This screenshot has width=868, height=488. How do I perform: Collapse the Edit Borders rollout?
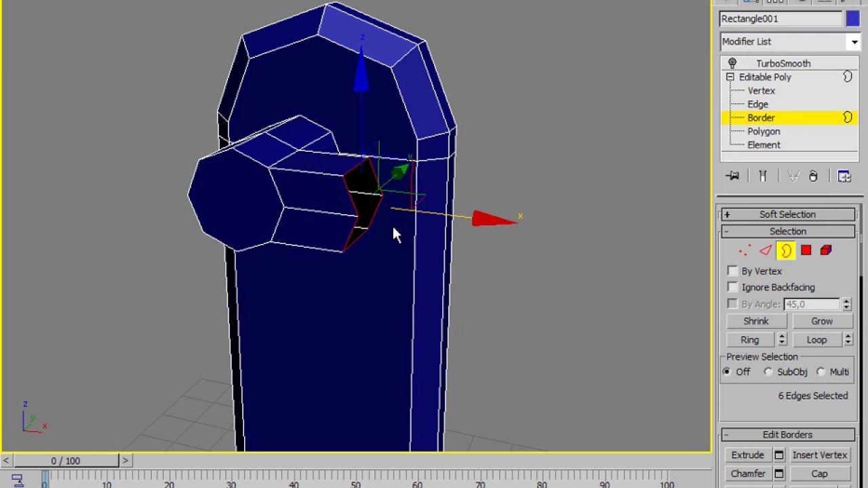click(x=787, y=434)
